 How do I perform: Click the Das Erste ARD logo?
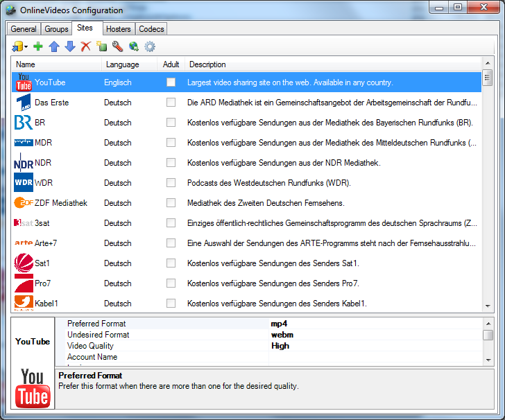click(x=24, y=103)
